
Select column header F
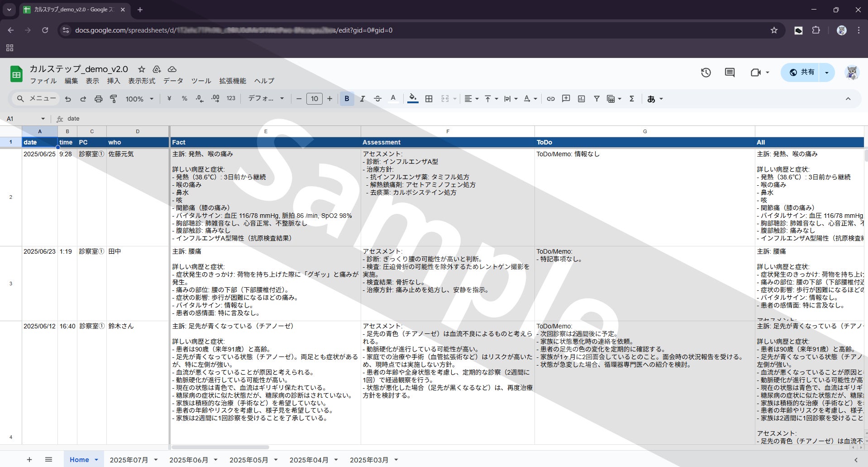[x=448, y=131]
